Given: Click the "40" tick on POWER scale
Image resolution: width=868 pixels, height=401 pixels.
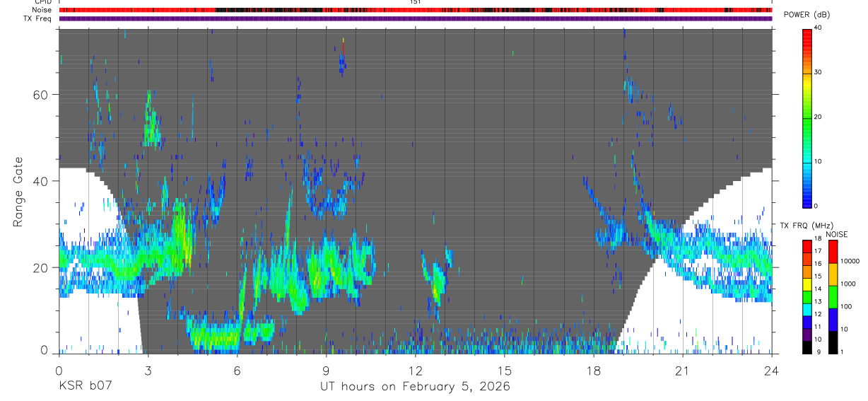Looking at the screenshot, I should click(x=818, y=28).
